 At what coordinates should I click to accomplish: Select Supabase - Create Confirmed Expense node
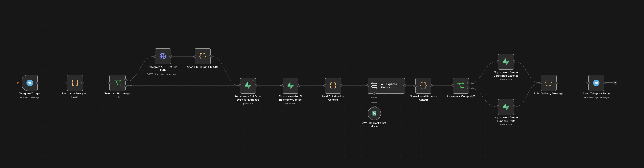coord(506,62)
